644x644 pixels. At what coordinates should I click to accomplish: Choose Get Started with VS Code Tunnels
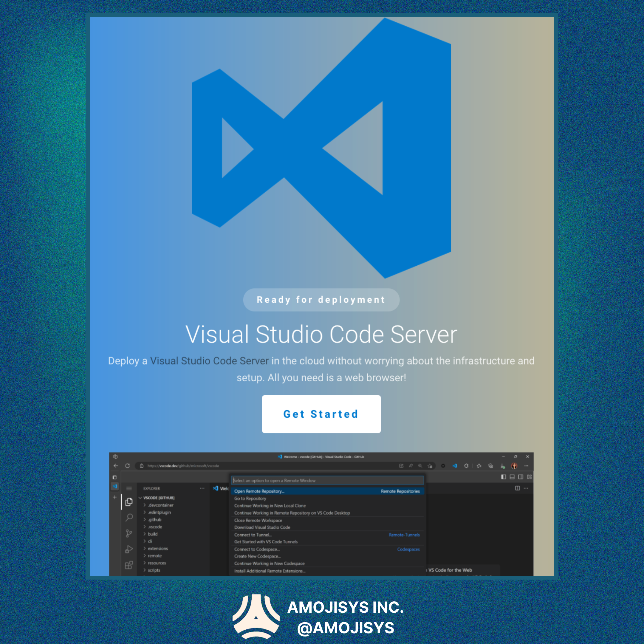[328, 542]
